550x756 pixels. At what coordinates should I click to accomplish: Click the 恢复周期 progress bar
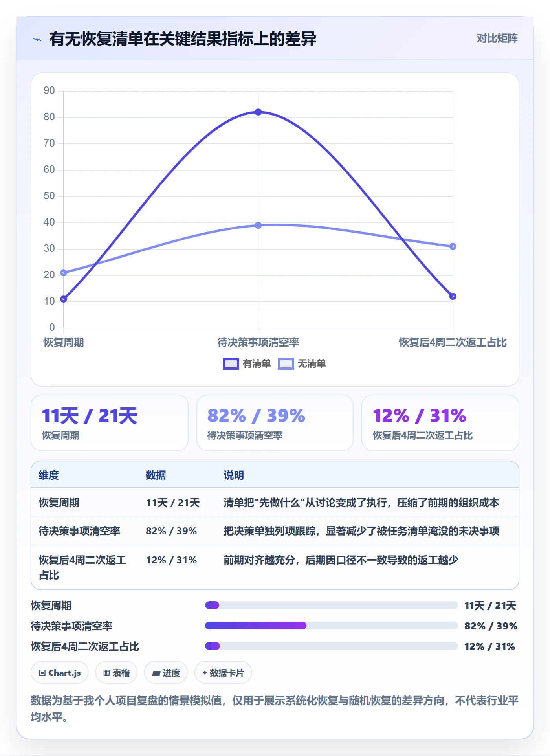pos(332,605)
